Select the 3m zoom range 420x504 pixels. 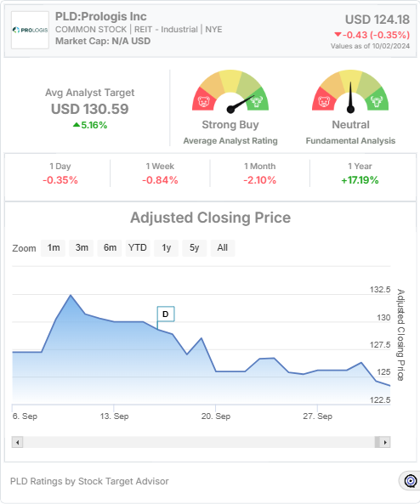(82, 248)
